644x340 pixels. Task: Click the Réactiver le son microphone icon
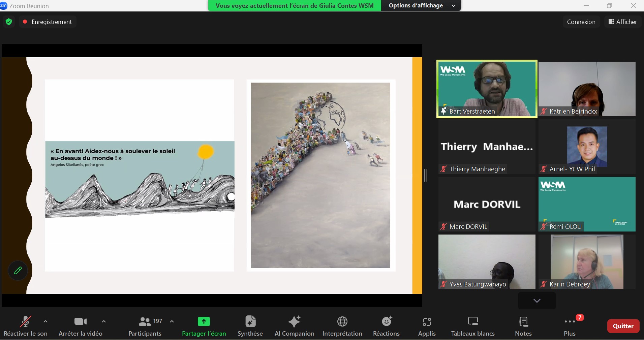pyautogui.click(x=26, y=321)
